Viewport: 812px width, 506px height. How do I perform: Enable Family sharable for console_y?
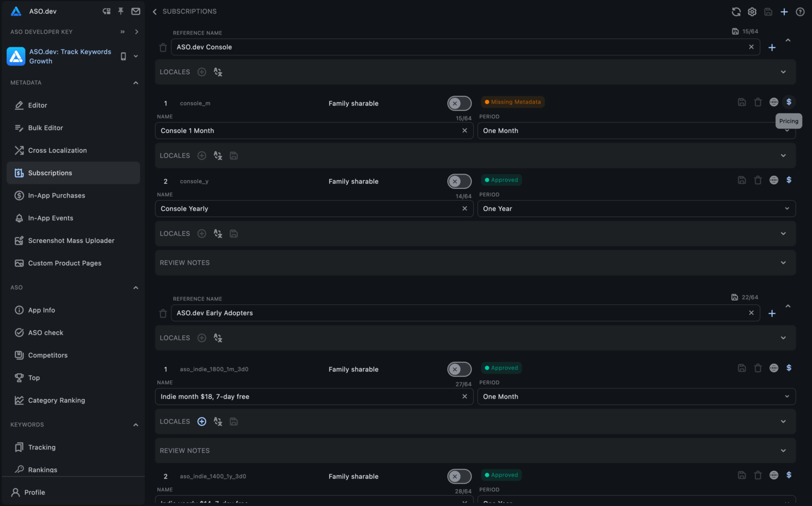459,181
